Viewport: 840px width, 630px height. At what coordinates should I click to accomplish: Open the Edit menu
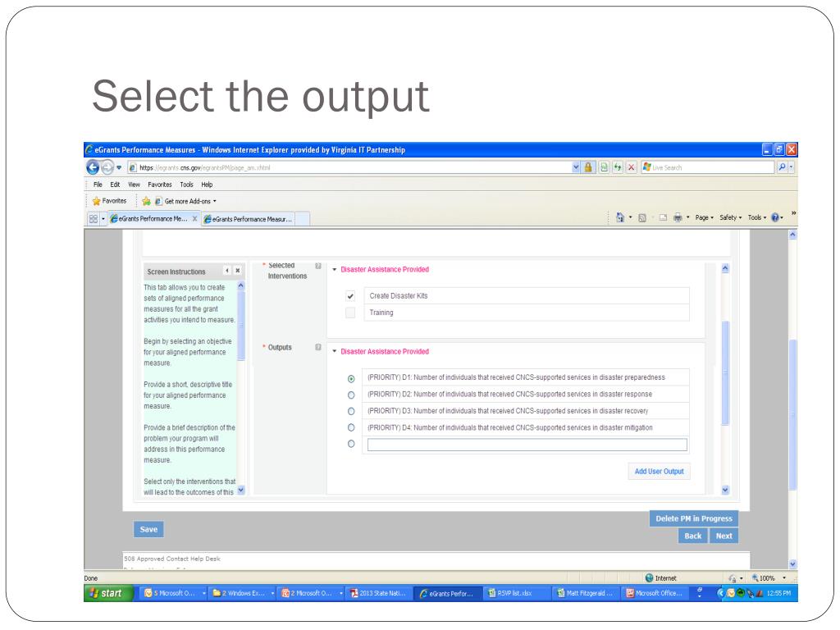(115, 185)
